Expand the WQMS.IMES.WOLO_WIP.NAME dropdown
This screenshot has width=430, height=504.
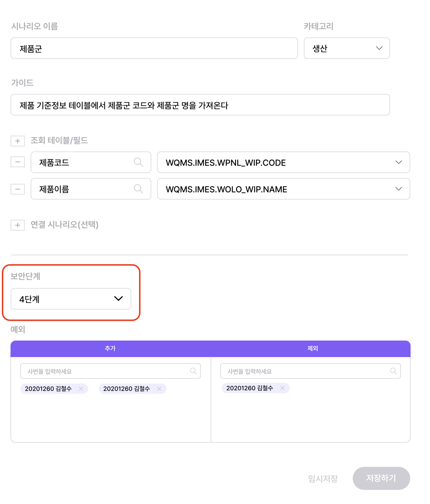click(x=398, y=189)
